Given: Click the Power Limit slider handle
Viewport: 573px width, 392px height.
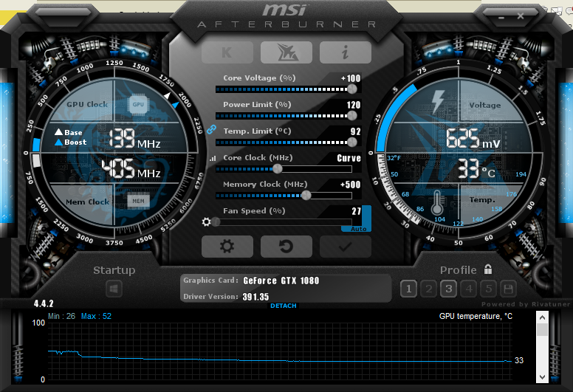Looking at the screenshot, I should (352, 115).
